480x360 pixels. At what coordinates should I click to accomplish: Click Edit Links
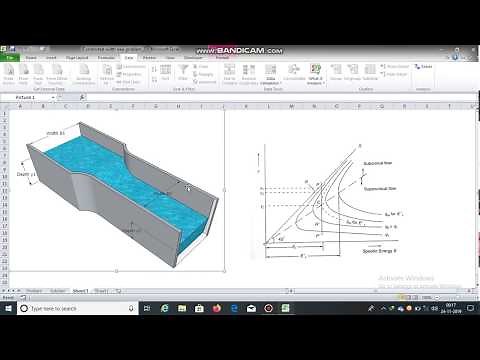[128, 82]
